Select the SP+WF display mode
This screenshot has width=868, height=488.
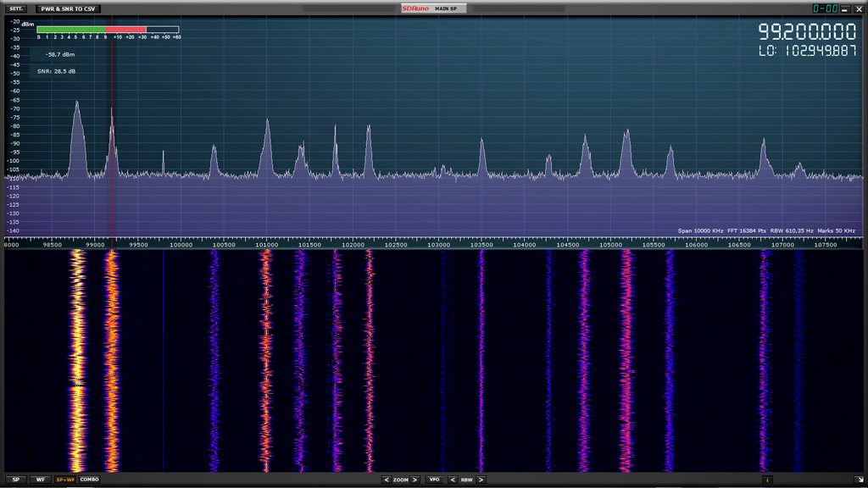(x=64, y=480)
